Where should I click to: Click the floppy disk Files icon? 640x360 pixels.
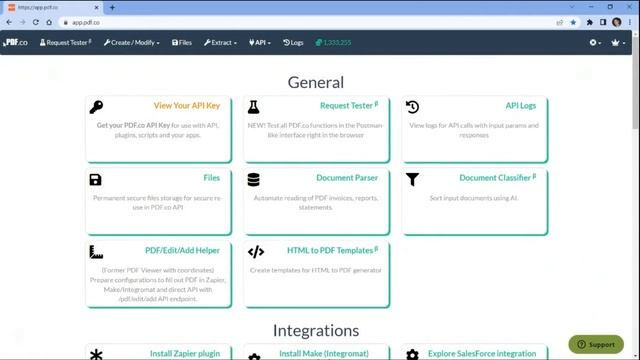pyautogui.click(x=96, y=180)
